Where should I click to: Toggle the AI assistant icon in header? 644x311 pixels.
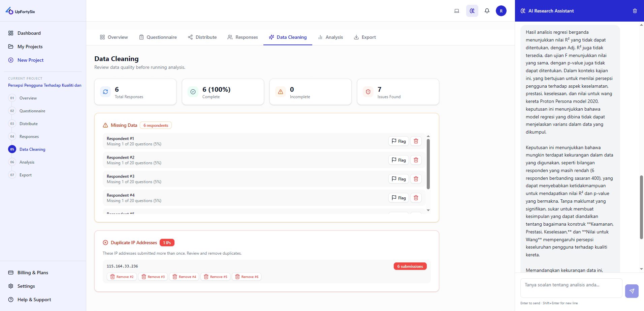coord(472,11)
